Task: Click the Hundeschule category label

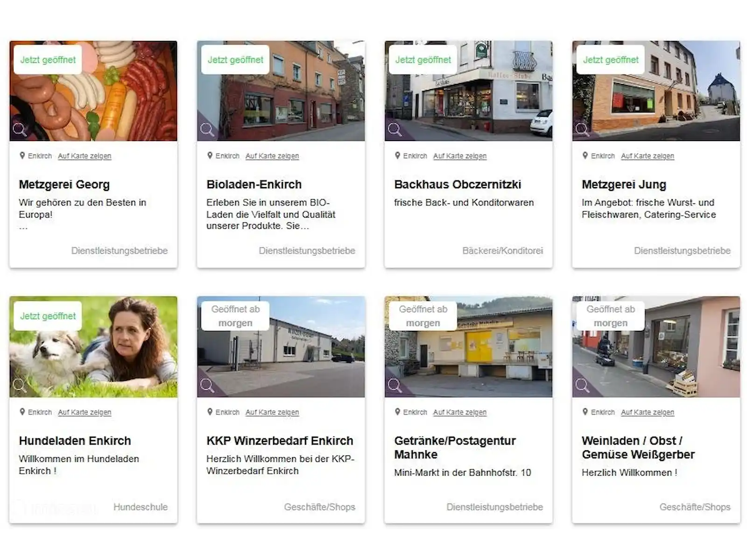Action: (141, 507)
